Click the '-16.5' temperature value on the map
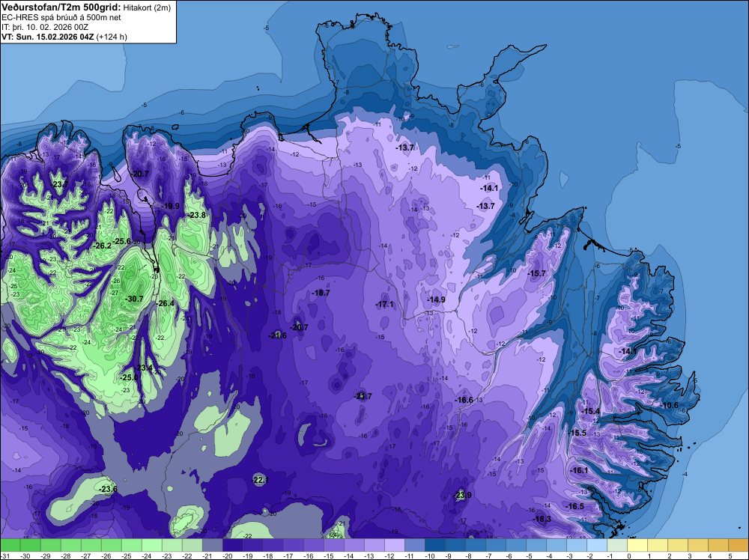 tap(575, 506)
